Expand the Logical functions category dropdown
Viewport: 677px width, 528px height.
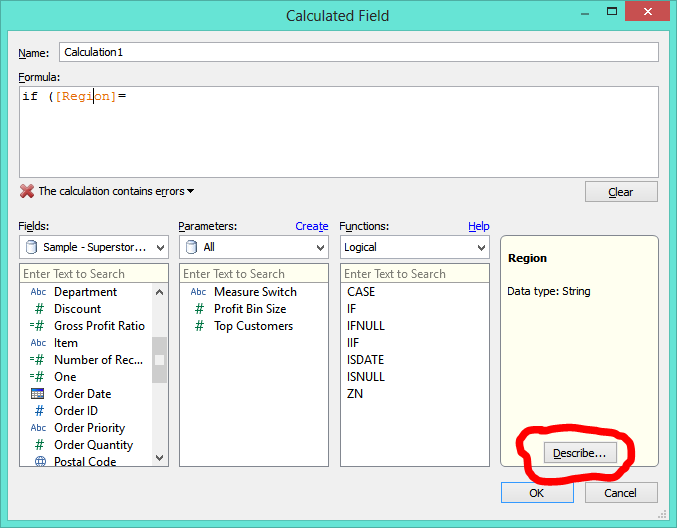414,246
